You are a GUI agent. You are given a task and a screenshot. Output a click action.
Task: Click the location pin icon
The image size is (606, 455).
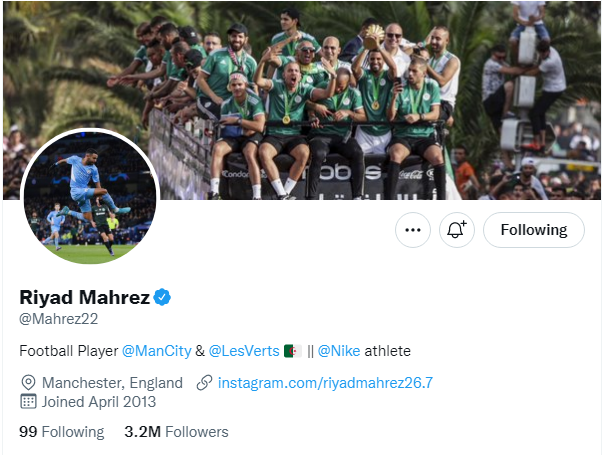pyautogui.click(x=28, y=383)
